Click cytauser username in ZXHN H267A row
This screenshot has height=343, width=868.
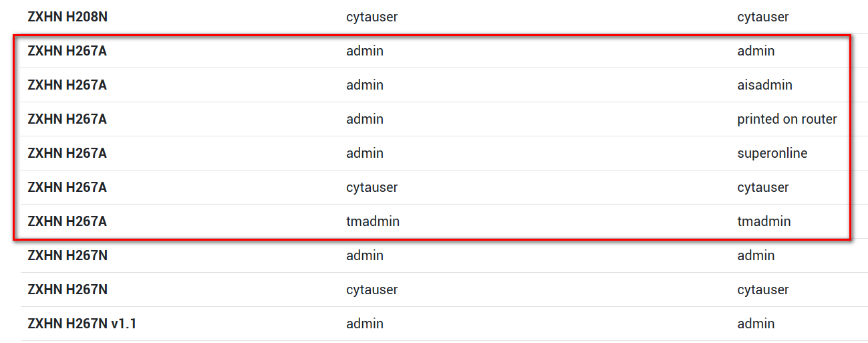pyautogui.click(x=372, y=187)
